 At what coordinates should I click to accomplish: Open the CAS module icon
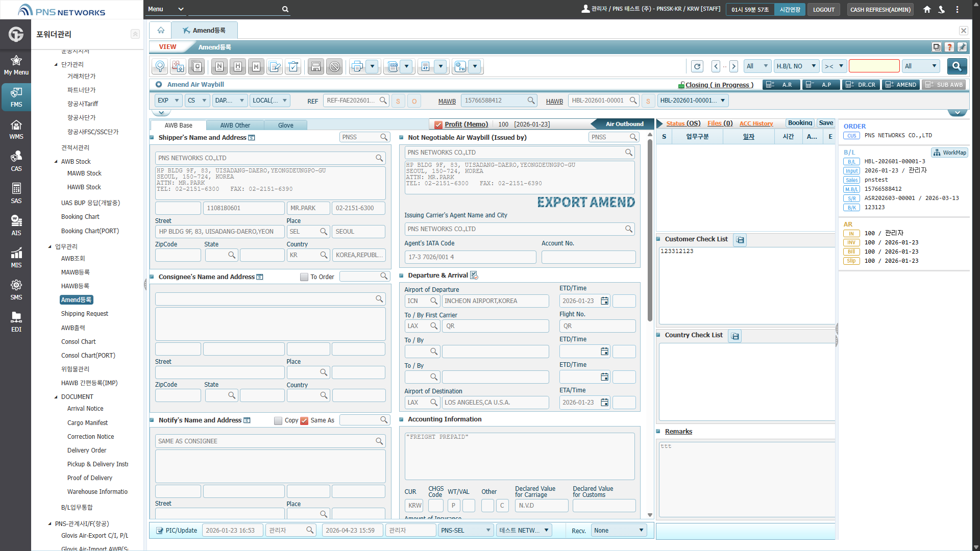[16, 161]
